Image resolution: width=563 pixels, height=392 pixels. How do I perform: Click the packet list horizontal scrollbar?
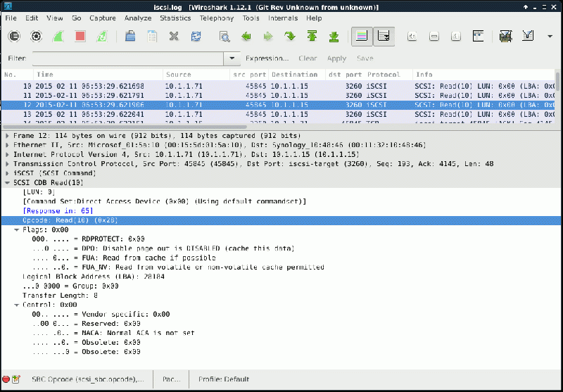click(125, 127)
